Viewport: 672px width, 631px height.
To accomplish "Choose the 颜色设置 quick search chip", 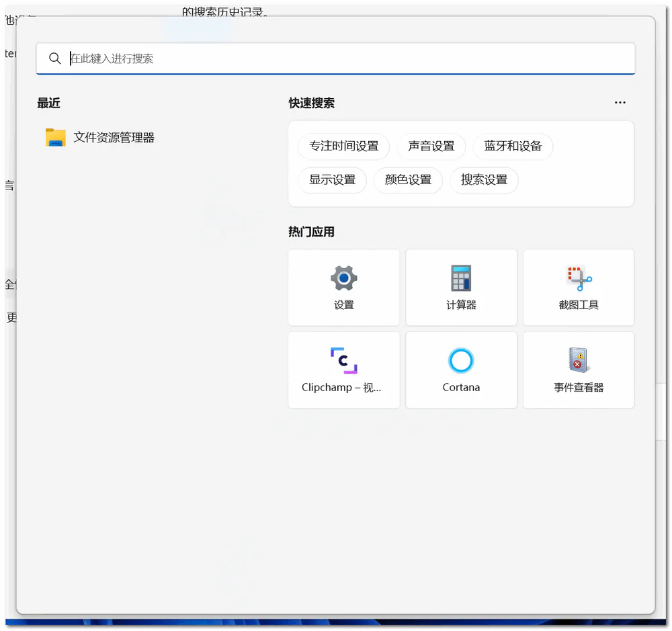I will pyautogui.click(x=408, y=180).
